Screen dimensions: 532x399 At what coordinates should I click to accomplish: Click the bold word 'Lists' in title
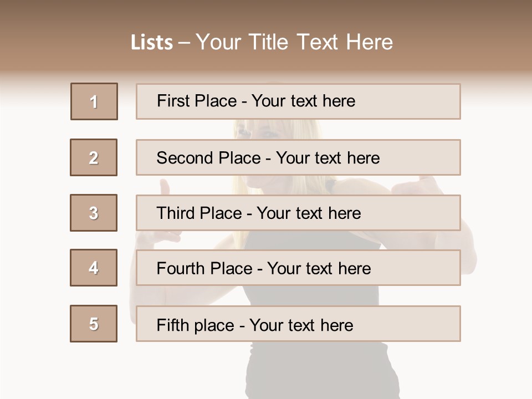[151, 42]
